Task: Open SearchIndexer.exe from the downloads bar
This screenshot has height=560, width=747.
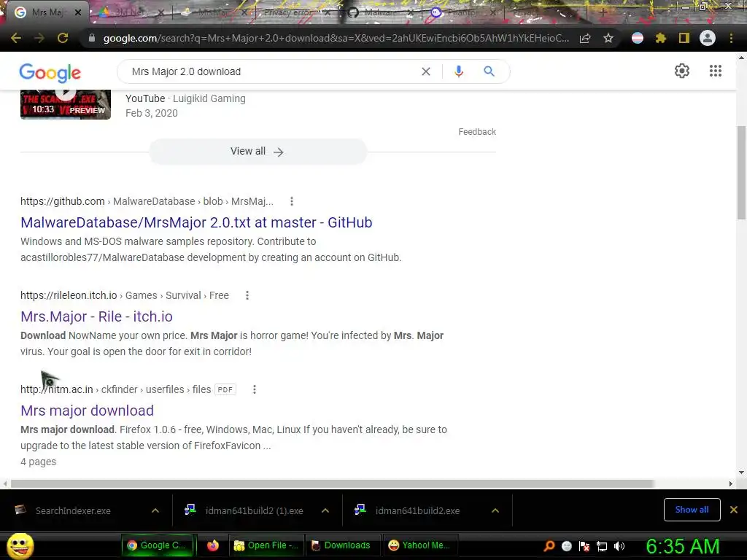Action: (x=73, y=510)
